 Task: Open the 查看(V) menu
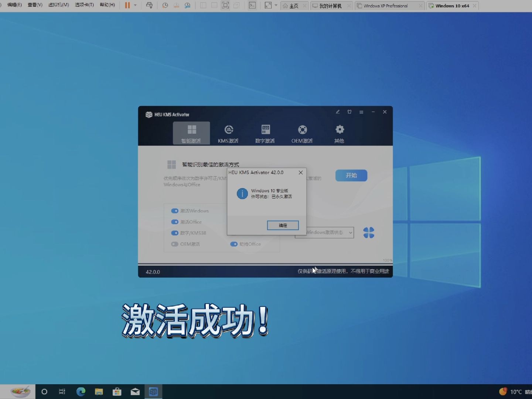point(35,5)
